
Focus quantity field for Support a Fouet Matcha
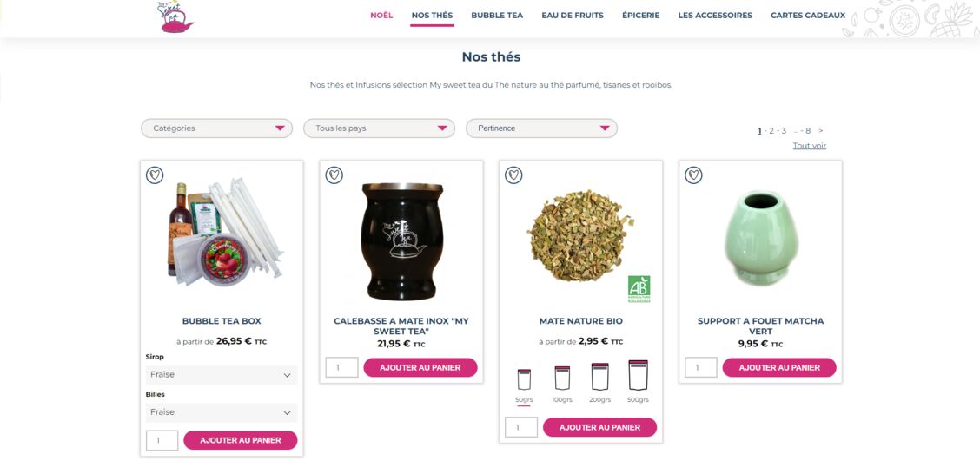pos(700,367)
